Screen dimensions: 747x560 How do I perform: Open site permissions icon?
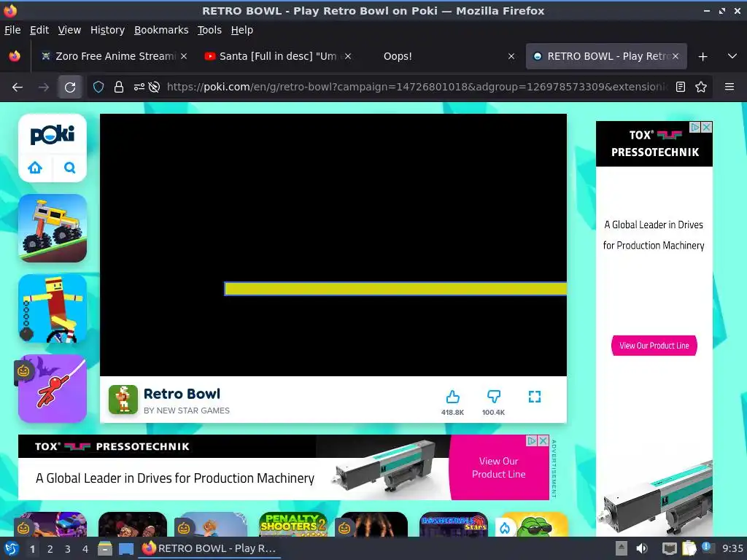coord(139,87)
